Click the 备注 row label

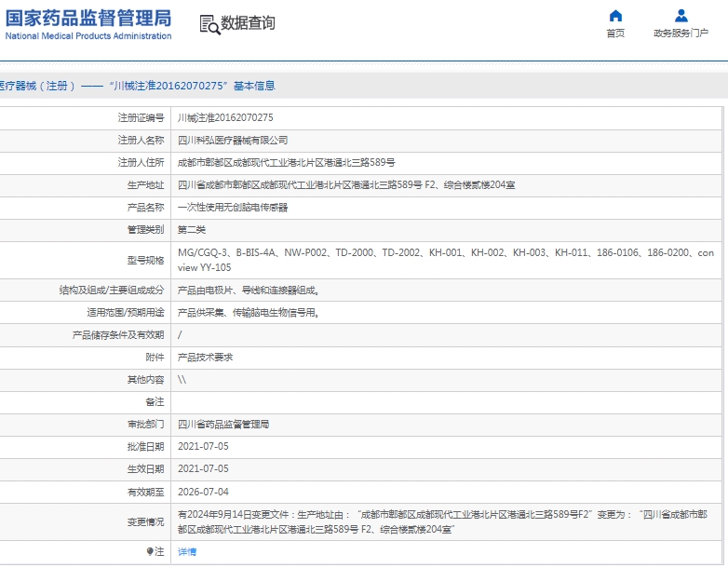155,401
